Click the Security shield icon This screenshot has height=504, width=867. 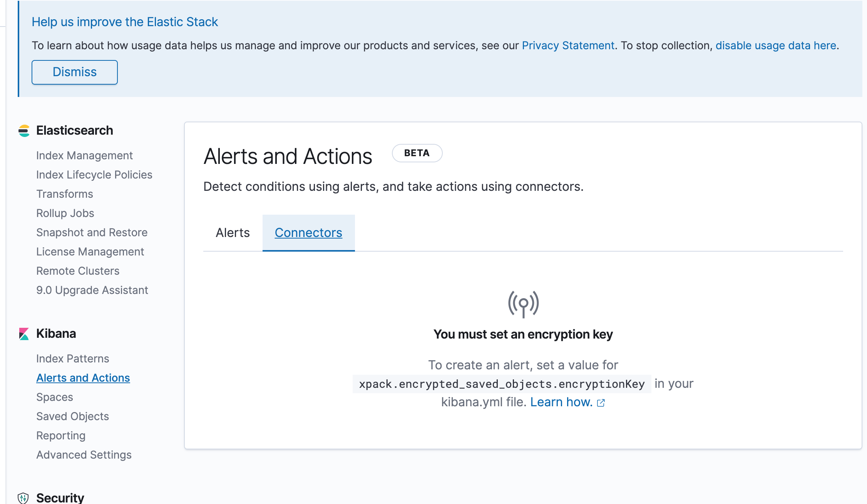click(x=23, y=498)
